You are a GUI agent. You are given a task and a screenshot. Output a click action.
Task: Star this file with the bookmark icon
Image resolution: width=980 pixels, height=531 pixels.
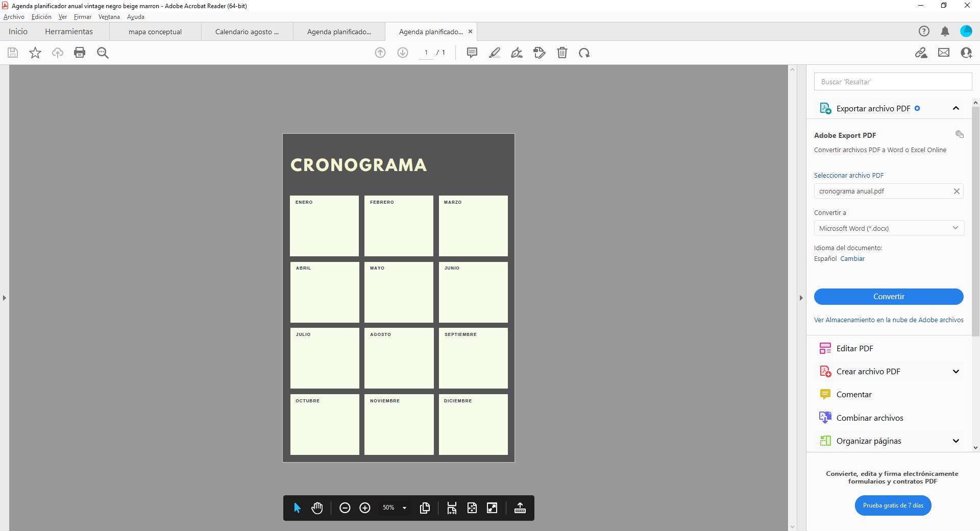(x=35, y=53)
